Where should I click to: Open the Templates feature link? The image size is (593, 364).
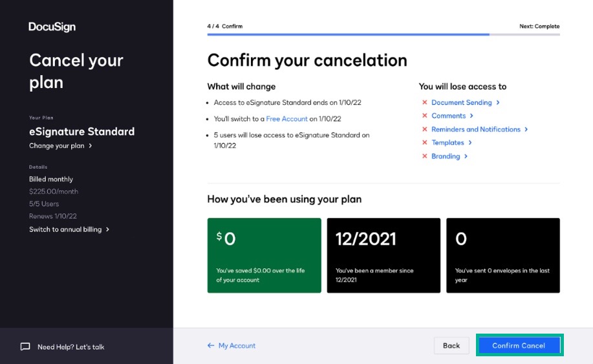click(447, 142)
